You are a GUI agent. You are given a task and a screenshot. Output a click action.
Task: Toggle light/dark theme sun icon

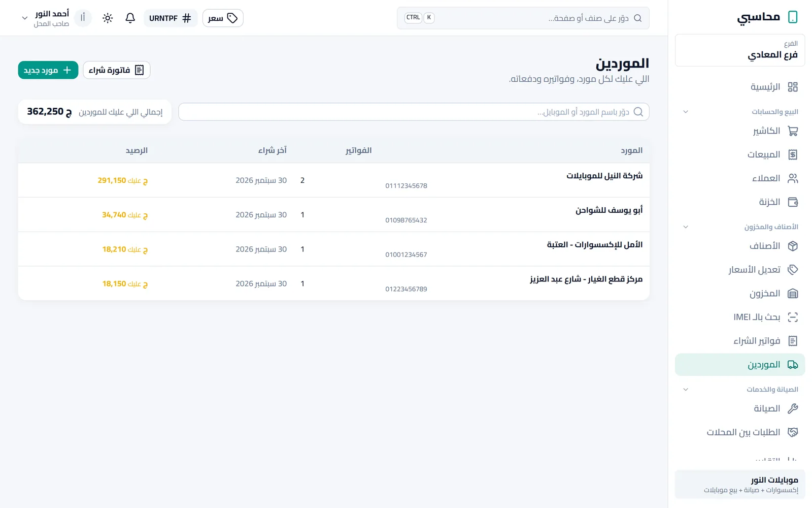[x=108, y=18]
